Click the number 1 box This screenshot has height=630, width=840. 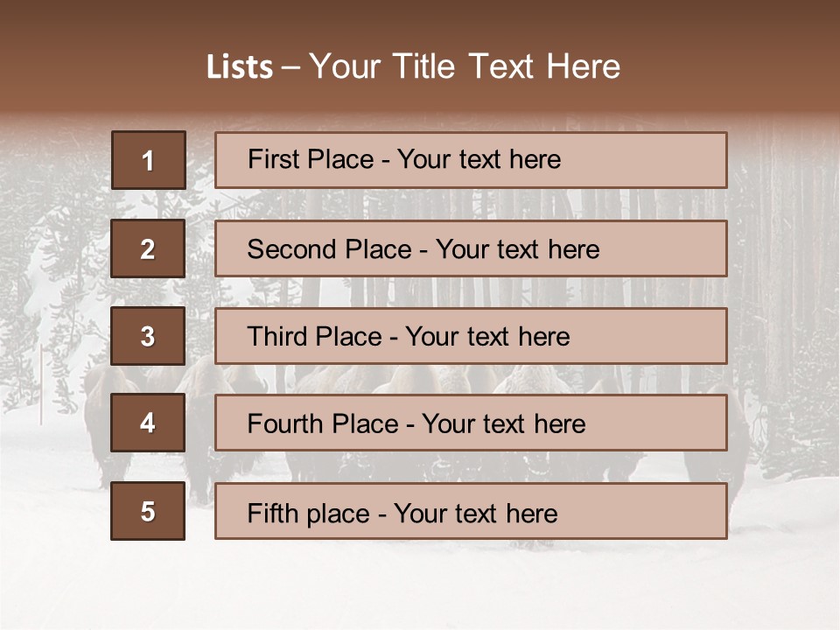pyautogui.click(x=148, y=160)
